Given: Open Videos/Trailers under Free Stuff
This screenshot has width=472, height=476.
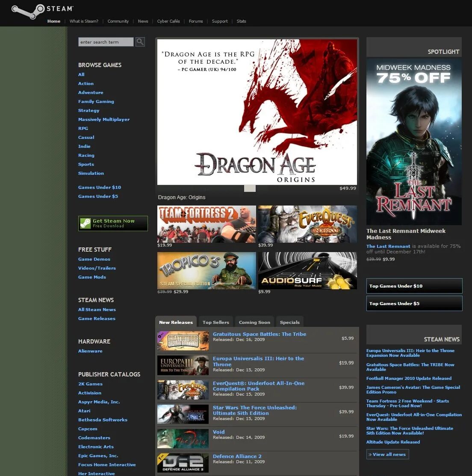Looking at the screenshot, I should click(x=97, y=268).
